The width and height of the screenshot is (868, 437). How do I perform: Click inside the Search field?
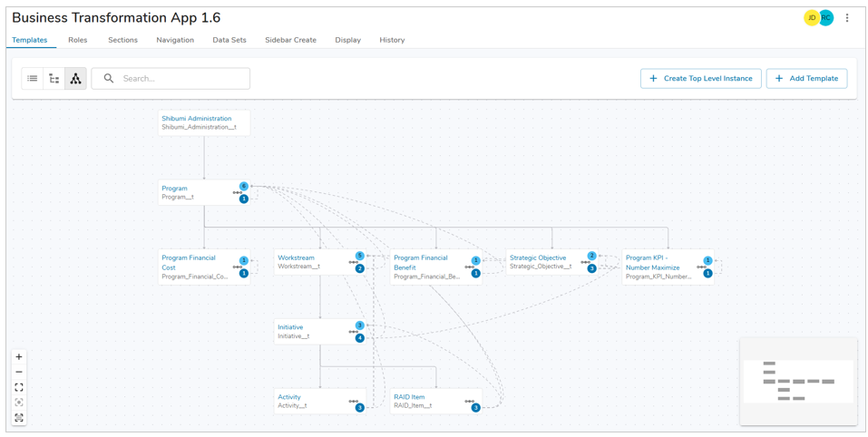click(x=171, y=79)
